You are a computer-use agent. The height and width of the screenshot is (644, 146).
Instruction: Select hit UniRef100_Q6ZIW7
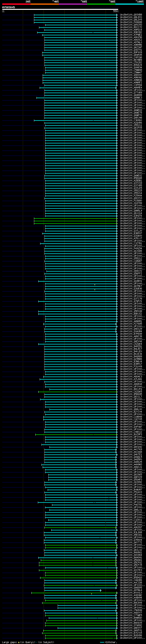coord(131,48)
